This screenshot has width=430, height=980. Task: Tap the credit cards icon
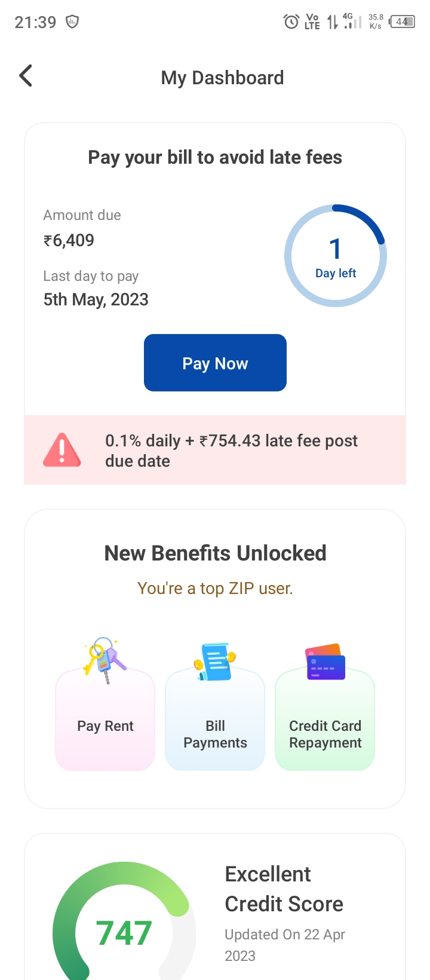325,661
